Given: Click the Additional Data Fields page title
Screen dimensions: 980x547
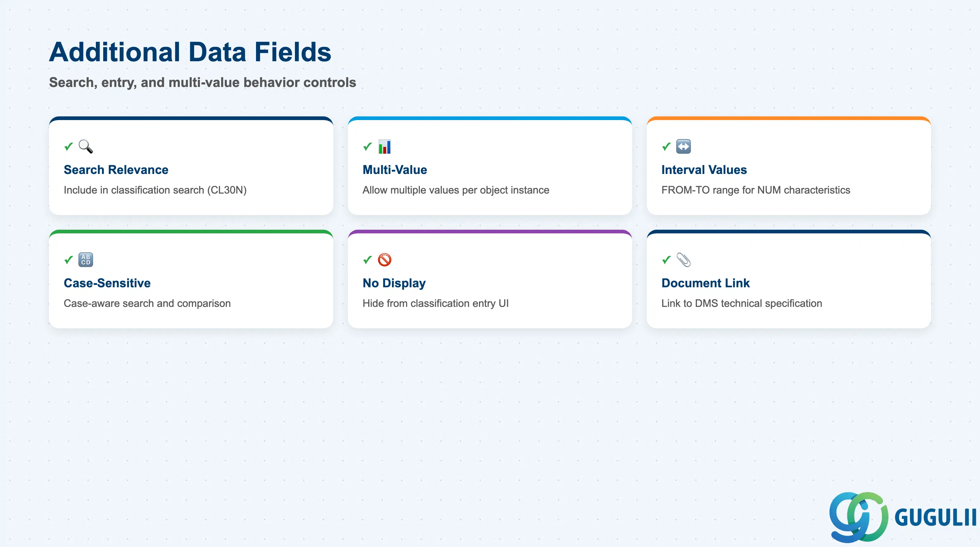Looking at the screenshot, I should coord(190,52).
